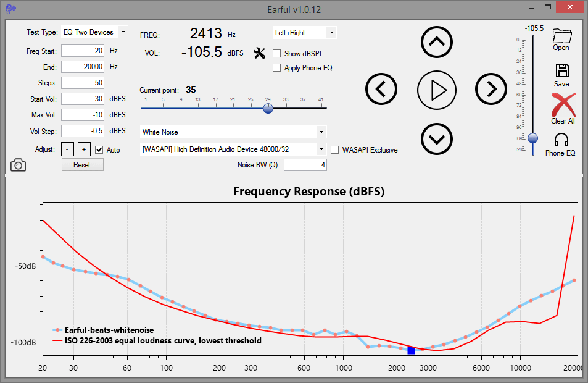The width and height of the screenshot is (588, 383).
Task: Click the Save floppy disk icon
Action: coord(561,71)
